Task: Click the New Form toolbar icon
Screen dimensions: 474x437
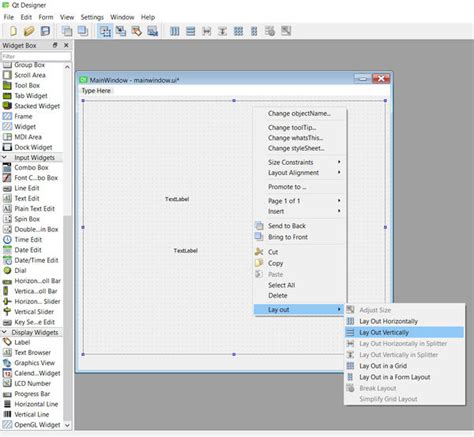Action: point(13,31)
